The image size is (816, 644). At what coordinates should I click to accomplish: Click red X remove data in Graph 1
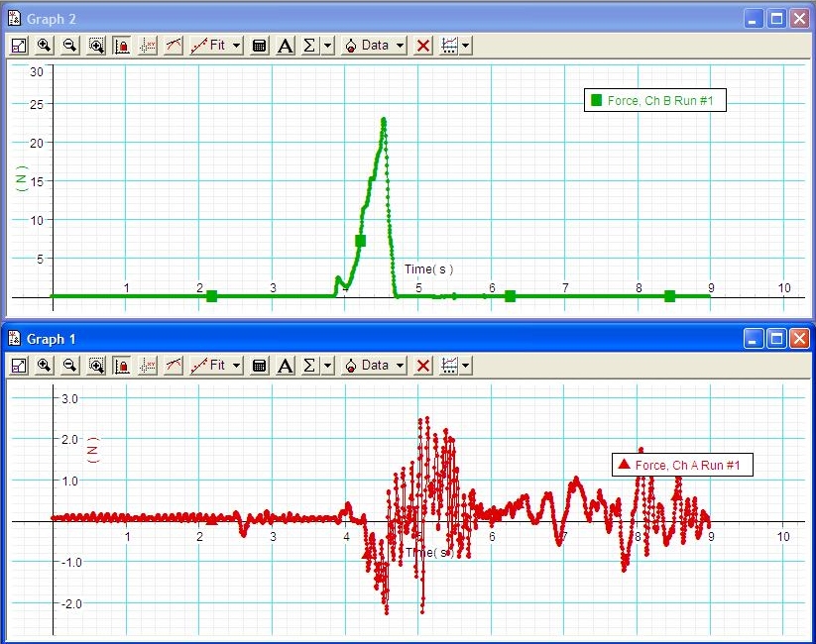[423, 366]
